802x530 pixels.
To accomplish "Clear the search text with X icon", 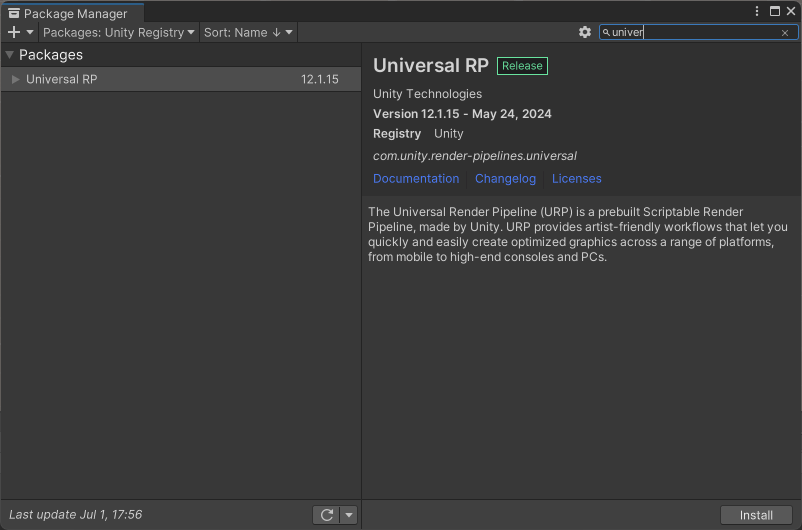I will [785, 33].
